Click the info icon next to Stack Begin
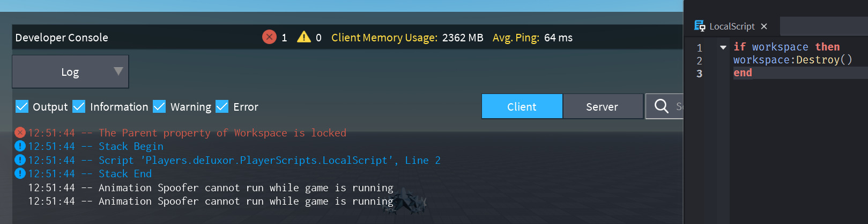The height and width of the screenshot is (224, 868). [x=20, y=146]
